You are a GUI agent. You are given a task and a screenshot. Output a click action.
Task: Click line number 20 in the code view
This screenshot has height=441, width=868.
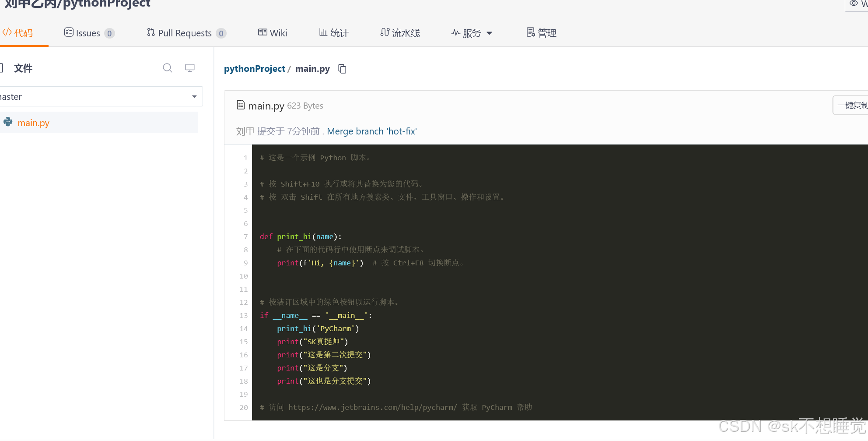244,407
